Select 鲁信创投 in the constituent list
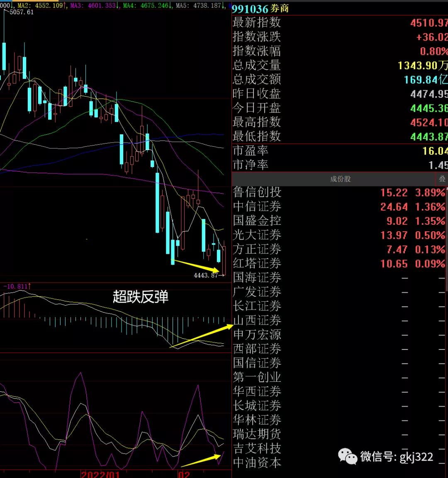This screenshot has width=448, height=478. [257, 192]
